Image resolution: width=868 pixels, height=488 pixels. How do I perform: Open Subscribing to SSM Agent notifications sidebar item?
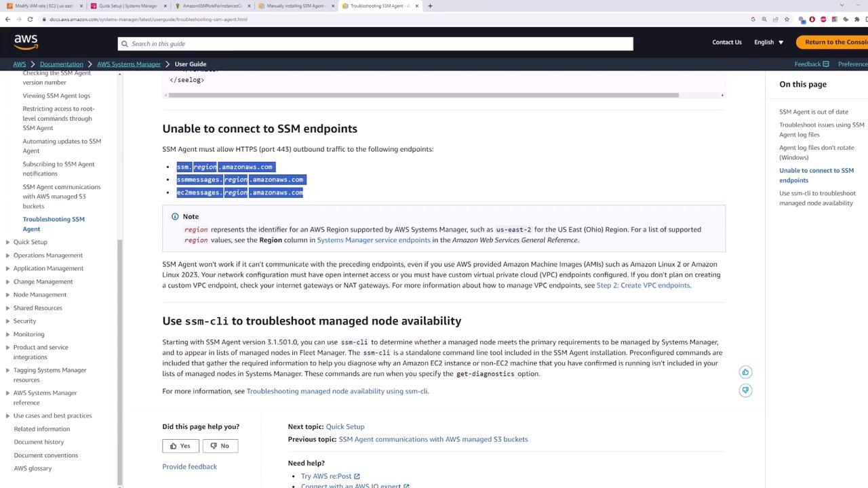tap(58, 169)
